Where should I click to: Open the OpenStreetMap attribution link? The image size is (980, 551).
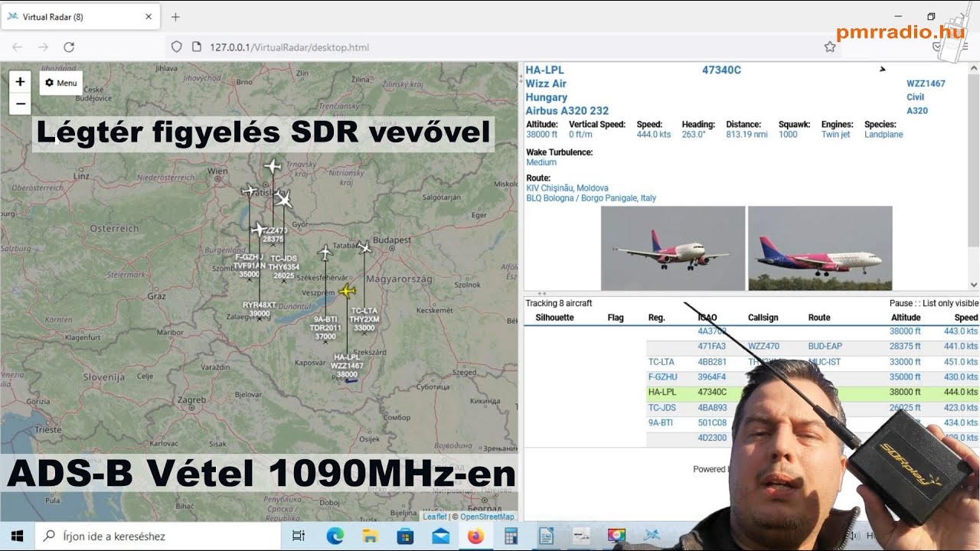point(487,517)
